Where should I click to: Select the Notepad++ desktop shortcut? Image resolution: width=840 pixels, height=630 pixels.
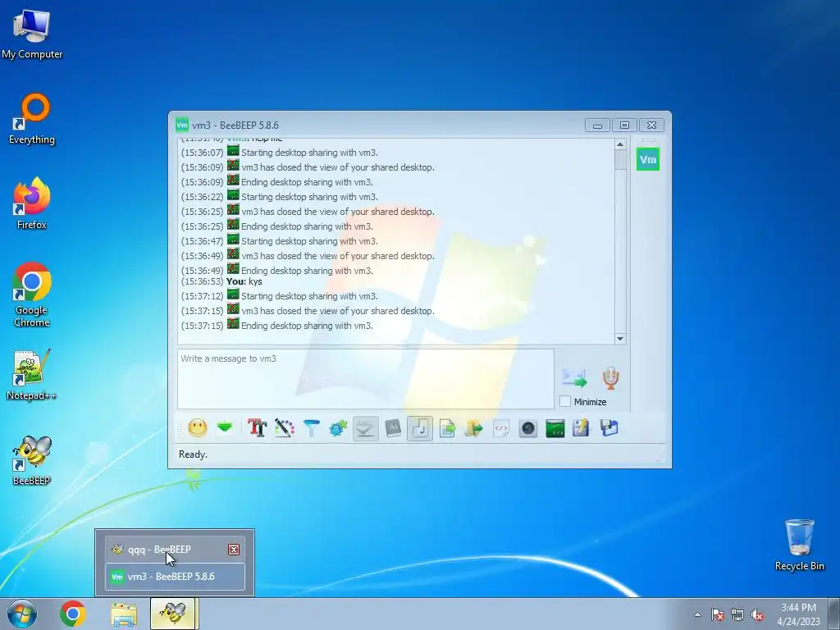pos(32,374)
